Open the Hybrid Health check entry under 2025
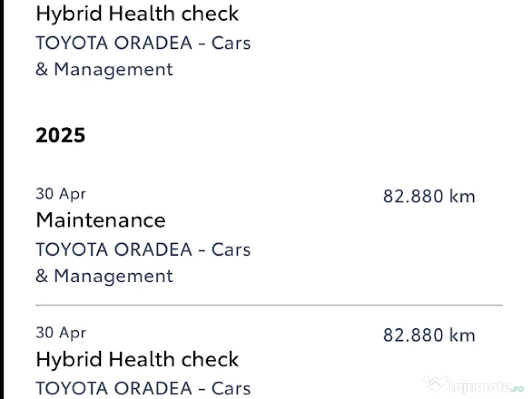The image size is (532, 399). click(x=137, y=360)
